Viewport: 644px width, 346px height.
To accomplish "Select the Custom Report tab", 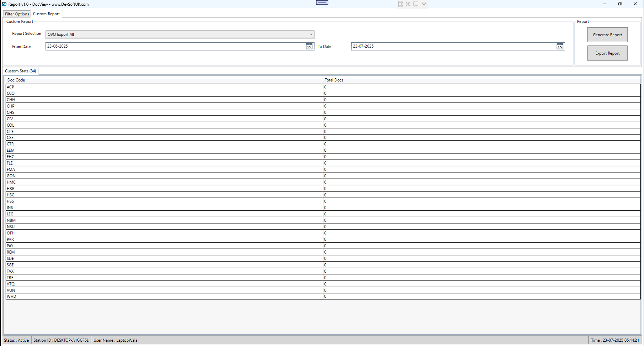I will tap(46, 14).
